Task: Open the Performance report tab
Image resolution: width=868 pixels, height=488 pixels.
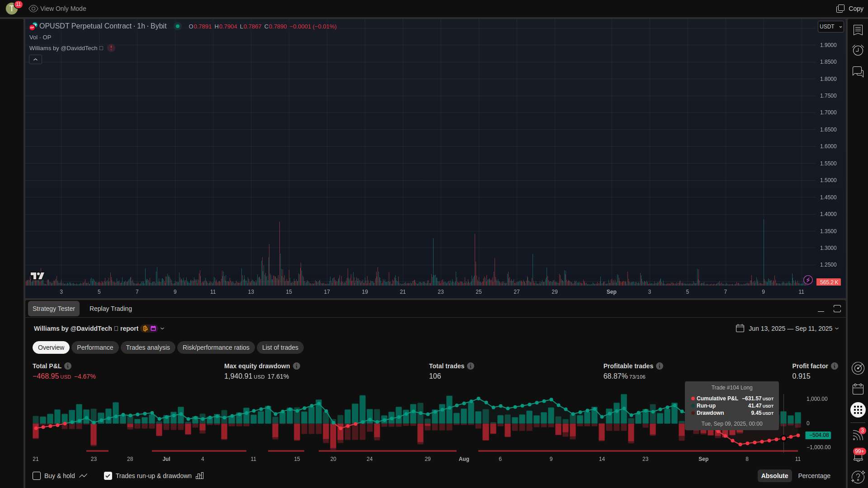Action: 95,347
